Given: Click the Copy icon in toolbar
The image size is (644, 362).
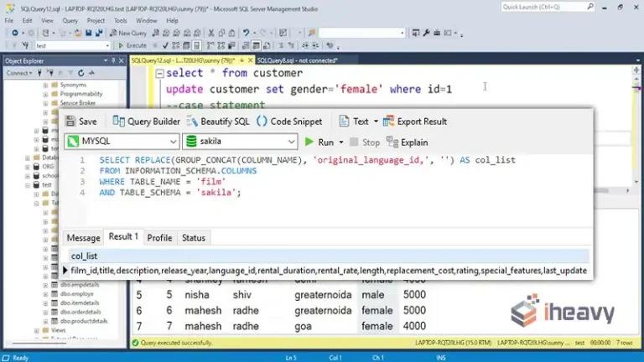Looking at the screenshot, I should coord(221,33).
